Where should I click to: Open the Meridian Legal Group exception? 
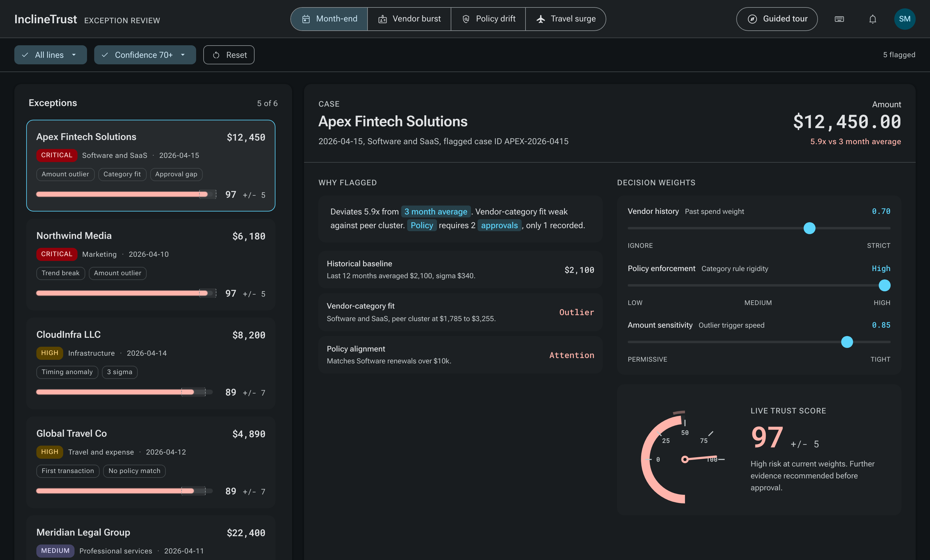click(x=151, y=538)
